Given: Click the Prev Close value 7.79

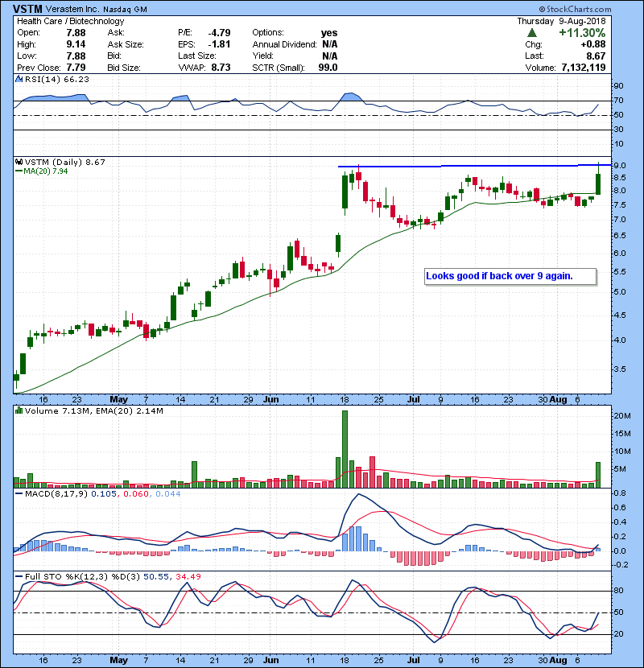Looking at the screenshot, I should tap(76, 68).
